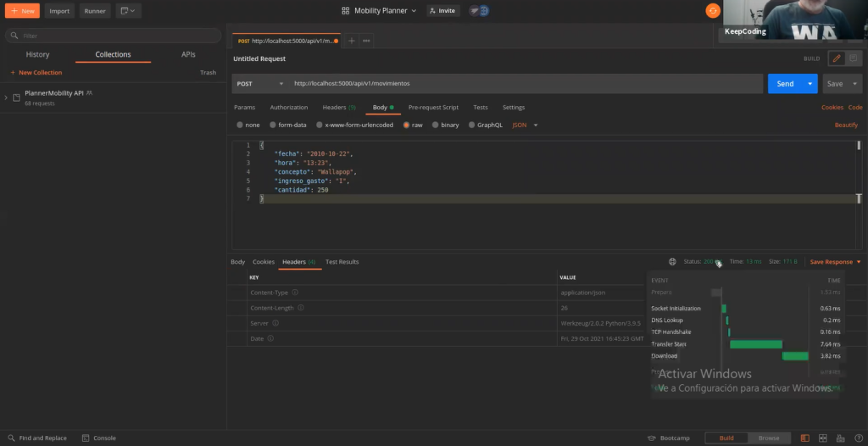
Task: Click the request URL input field
Action: click(x=526, y=84)
